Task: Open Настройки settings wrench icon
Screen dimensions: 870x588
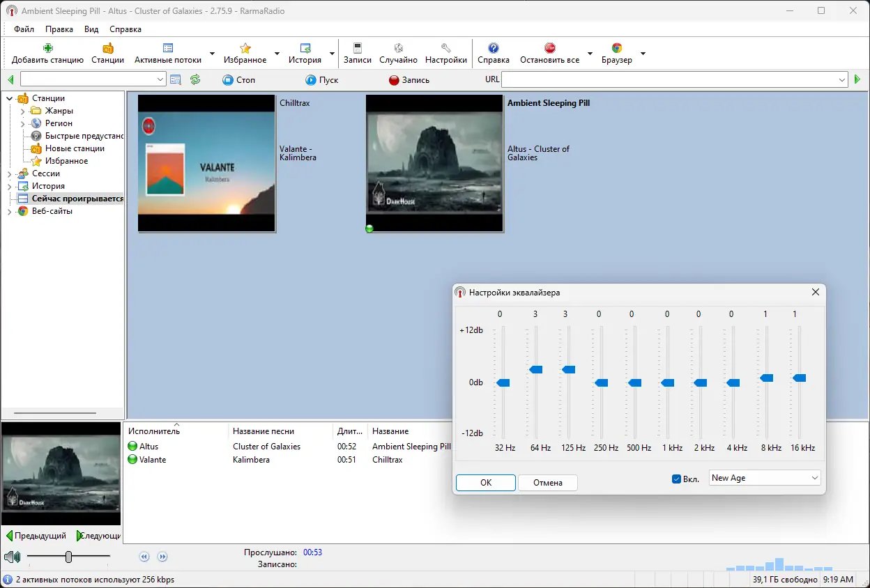Action: tap(445, 48)
